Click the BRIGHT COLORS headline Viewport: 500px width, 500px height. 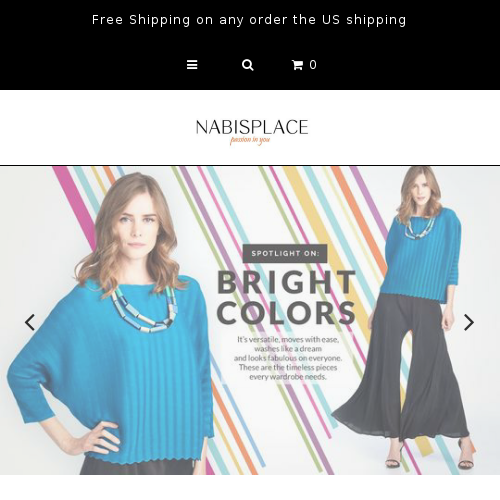286,297
